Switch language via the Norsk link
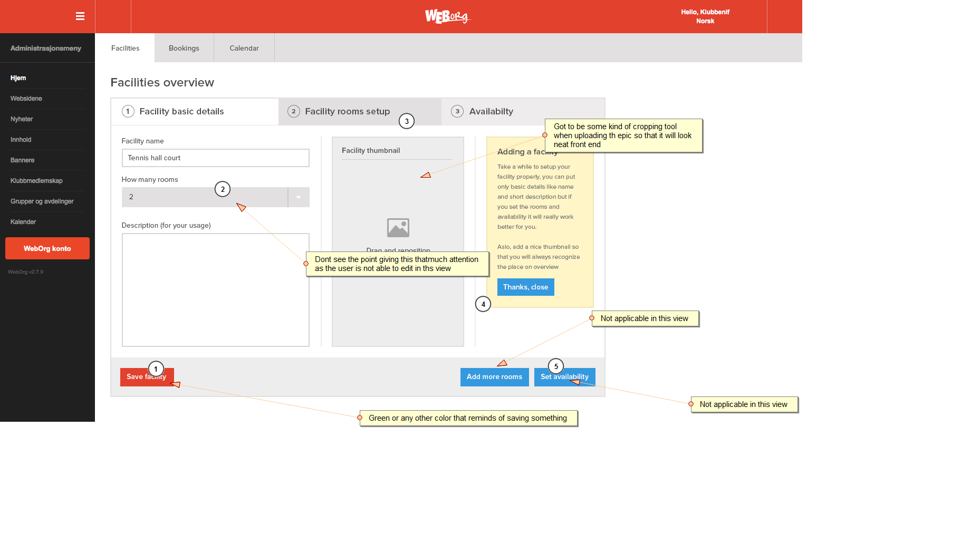The height and width of the screenshot is (533, 980). pos(705,21)
